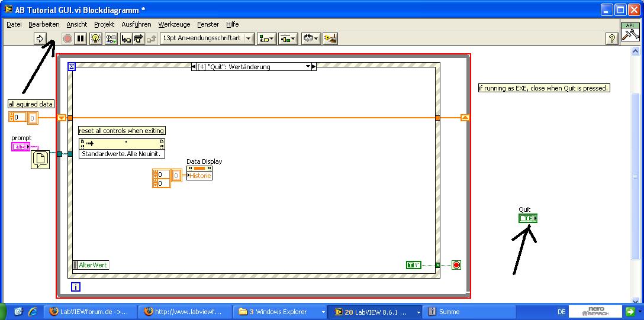The height and width of the screenshot is (320, 644).
Task: Click the green Nero search arrow button
Action: point(630,311)
